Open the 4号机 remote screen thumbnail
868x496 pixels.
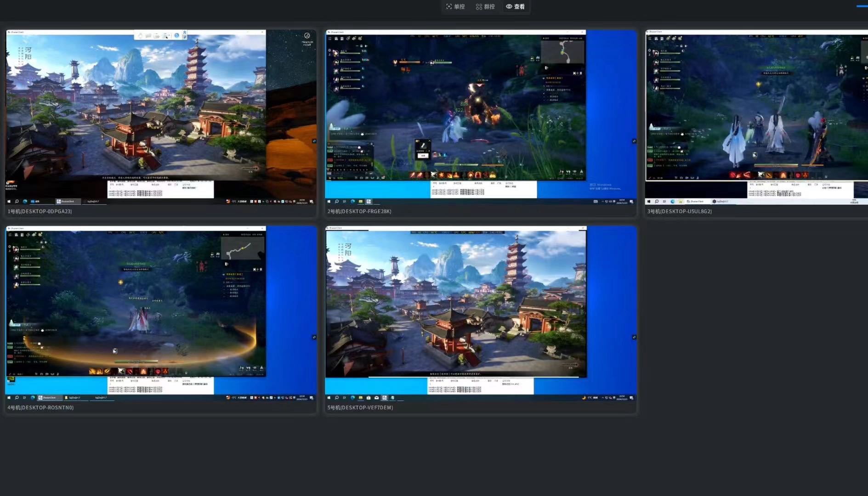click(160, 313)
